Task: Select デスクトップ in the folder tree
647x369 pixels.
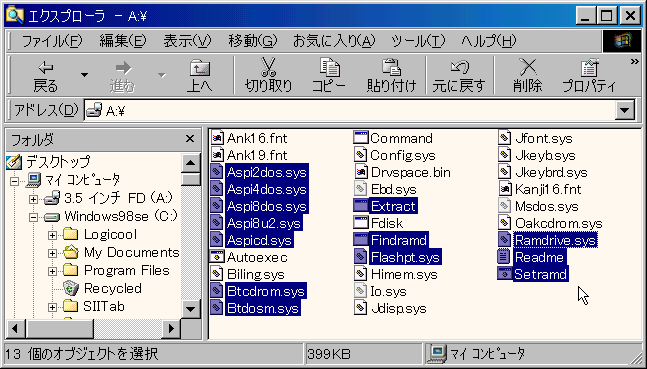Action: pos(58,162)
